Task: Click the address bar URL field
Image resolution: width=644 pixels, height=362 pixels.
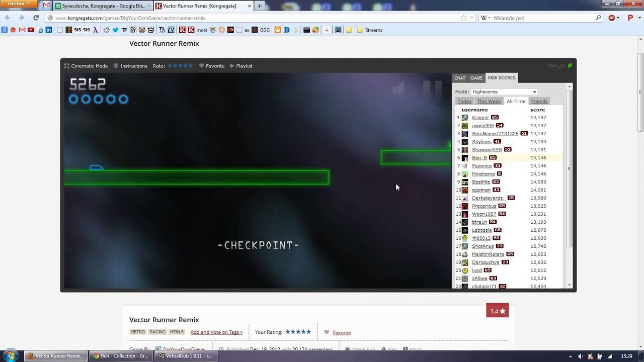Action: click(252, 18)
